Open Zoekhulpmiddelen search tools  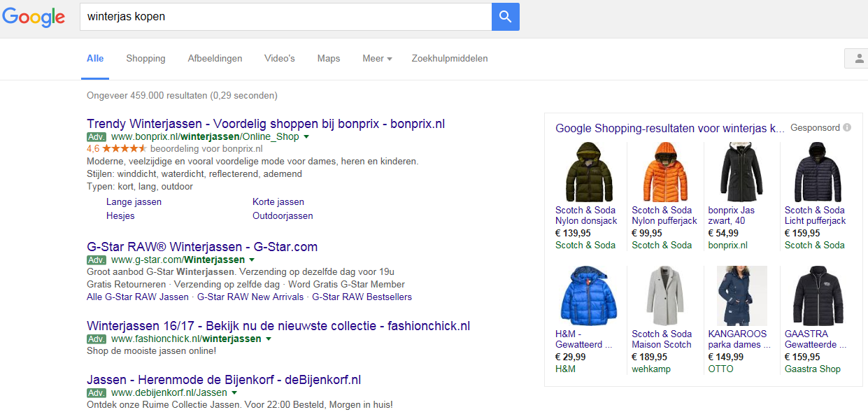coord(450,59)
